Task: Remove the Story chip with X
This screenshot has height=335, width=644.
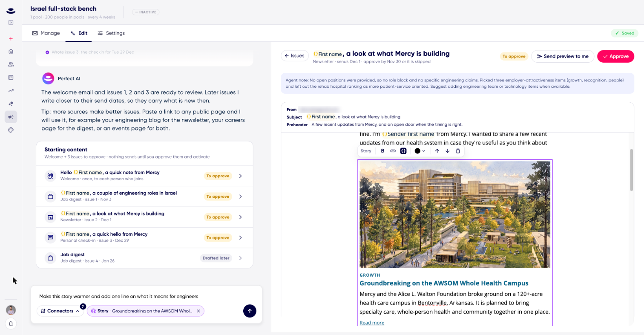Action: tap(198, 311)
